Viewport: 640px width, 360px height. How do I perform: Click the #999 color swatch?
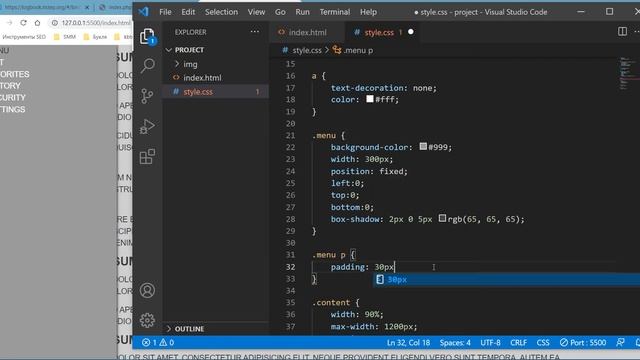coord(423,147)
